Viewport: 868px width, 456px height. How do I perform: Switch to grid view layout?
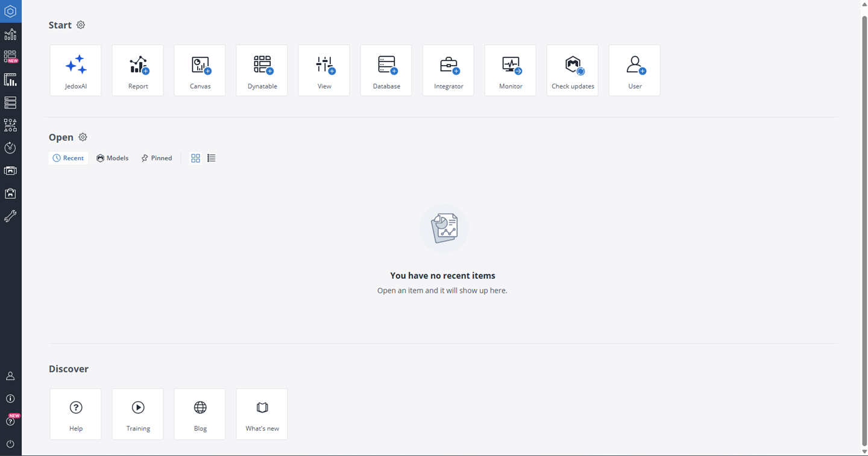click(x=195, y=158)
